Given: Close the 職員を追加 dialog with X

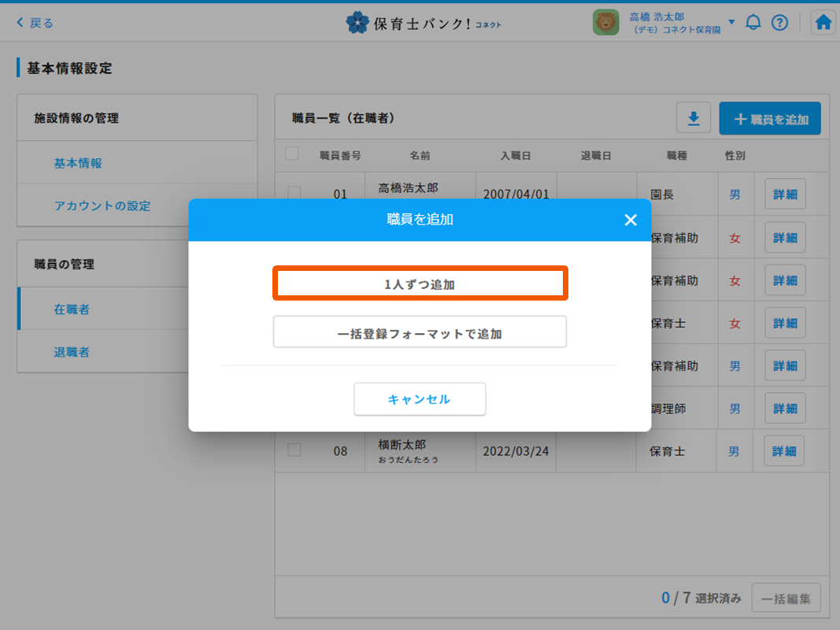Looking at the screenshot, I should [630, 220].
